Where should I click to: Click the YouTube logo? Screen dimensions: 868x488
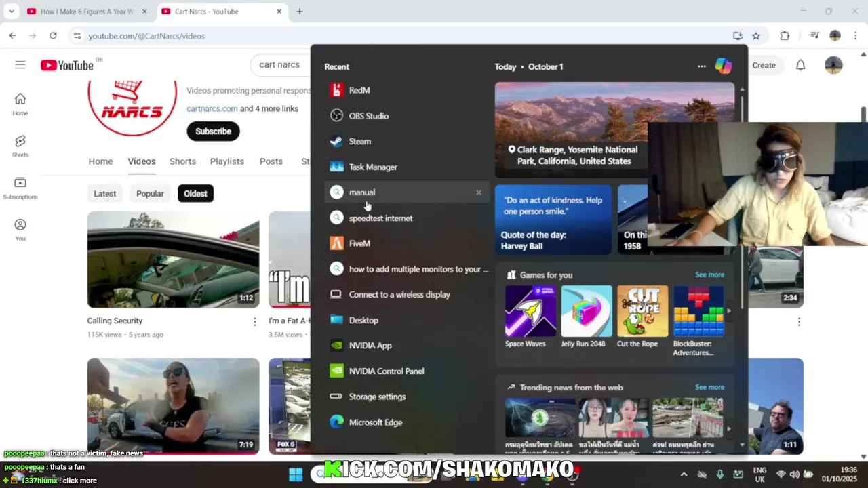pyautogui.click(x=66, y=65)
